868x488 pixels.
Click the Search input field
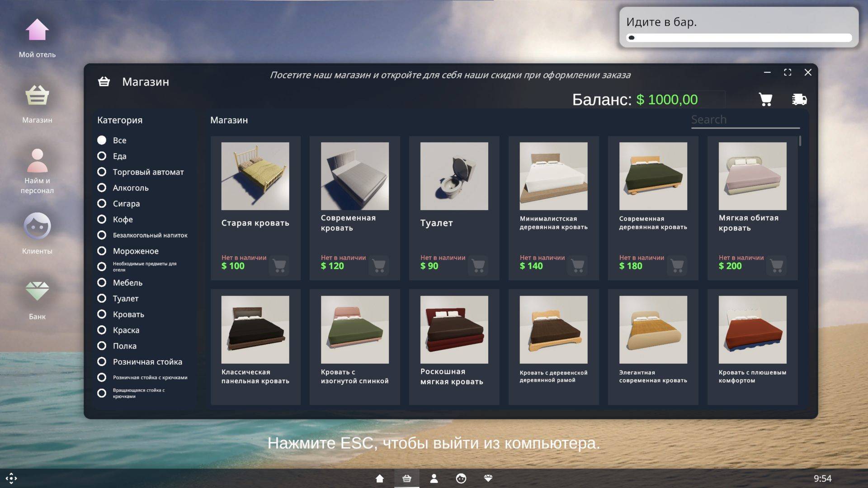[745, 120]
